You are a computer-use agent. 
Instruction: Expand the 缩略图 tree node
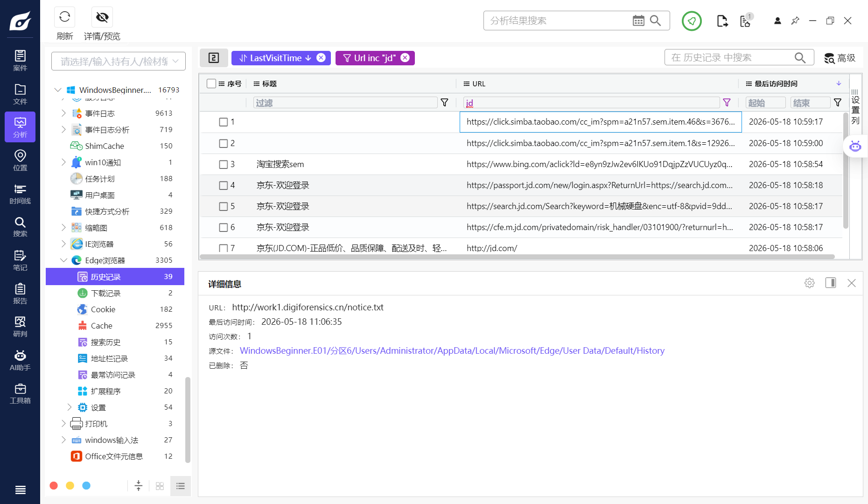pyautogui.click(x=63, y=227)
